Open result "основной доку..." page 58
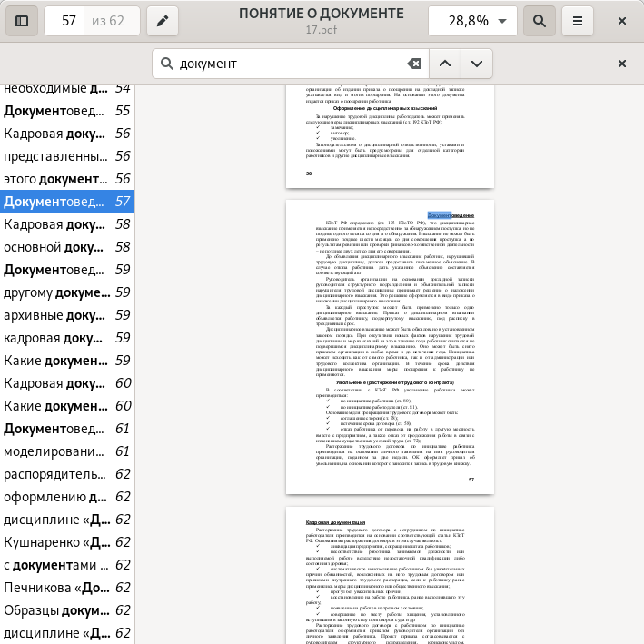 67,247
